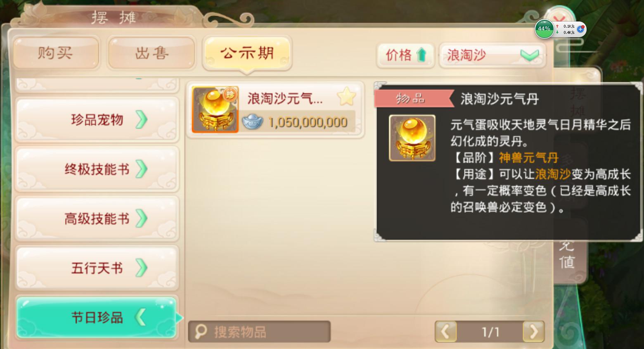The width and height of the screenshot is (644, 349).
Task: Switch to the 购买 tab
Action: 56,53
